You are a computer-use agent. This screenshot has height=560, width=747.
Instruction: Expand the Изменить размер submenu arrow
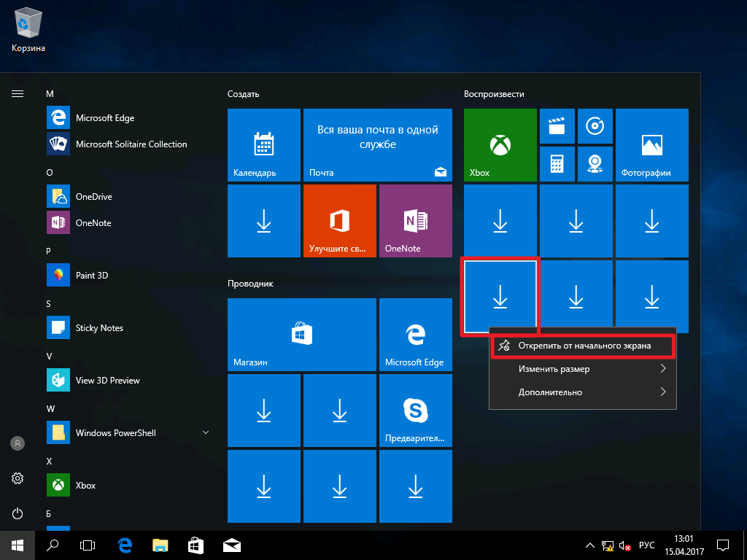662,368
